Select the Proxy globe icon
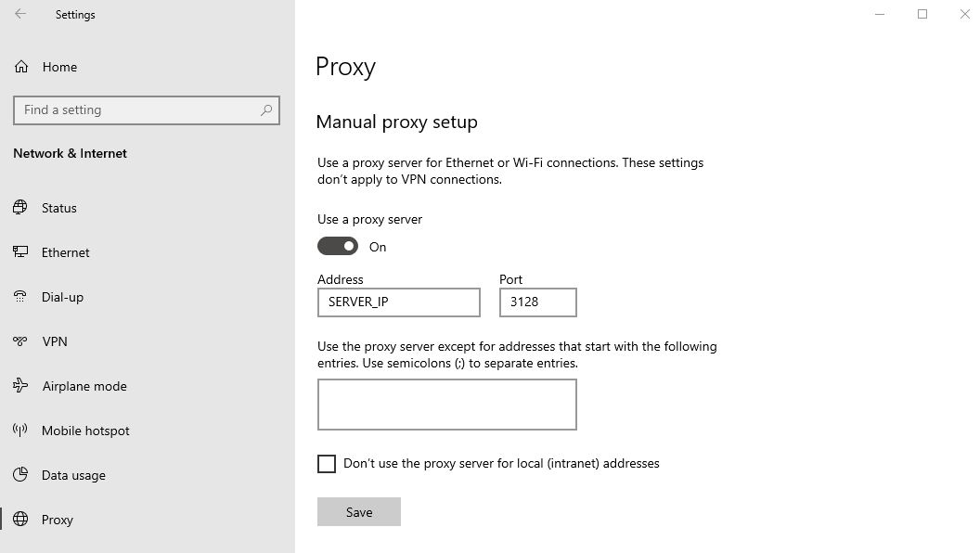 click(x=20, y=520)
